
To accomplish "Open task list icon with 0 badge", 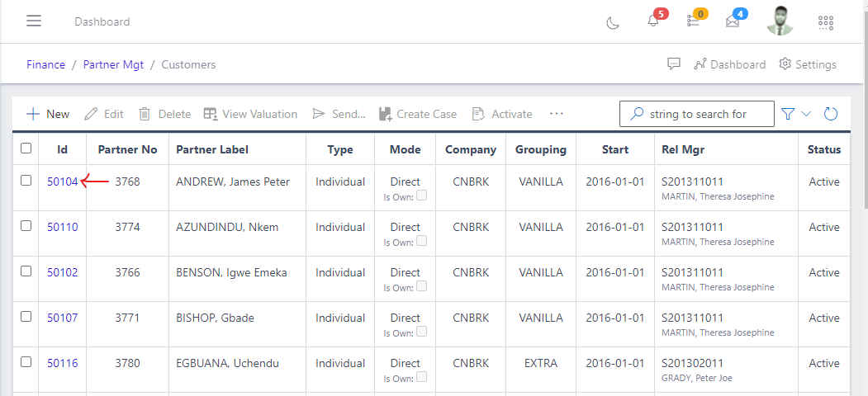I will click(693, 21).
